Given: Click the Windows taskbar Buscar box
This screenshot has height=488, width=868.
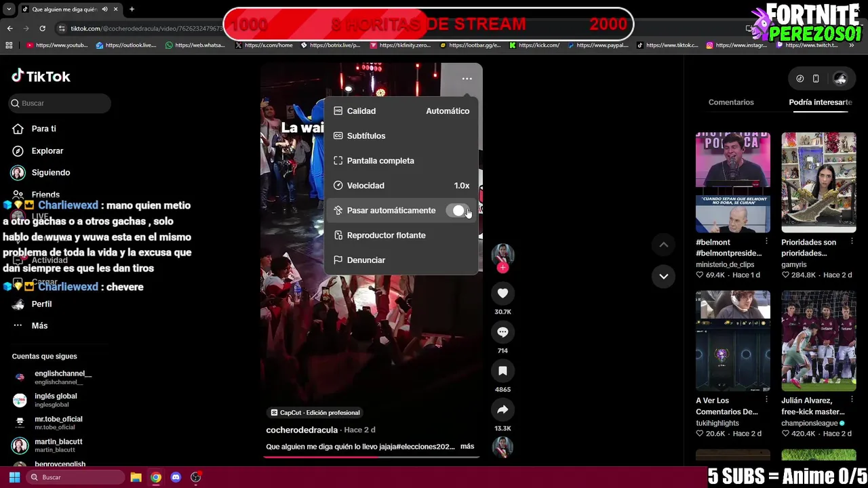Looking at the screenshot, I should 75,477.
